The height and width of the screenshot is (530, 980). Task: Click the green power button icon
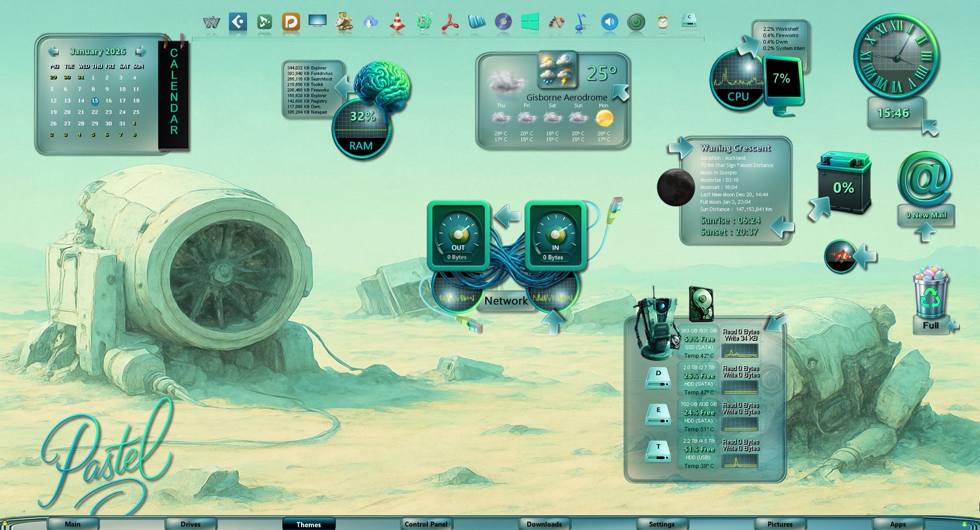635,22
